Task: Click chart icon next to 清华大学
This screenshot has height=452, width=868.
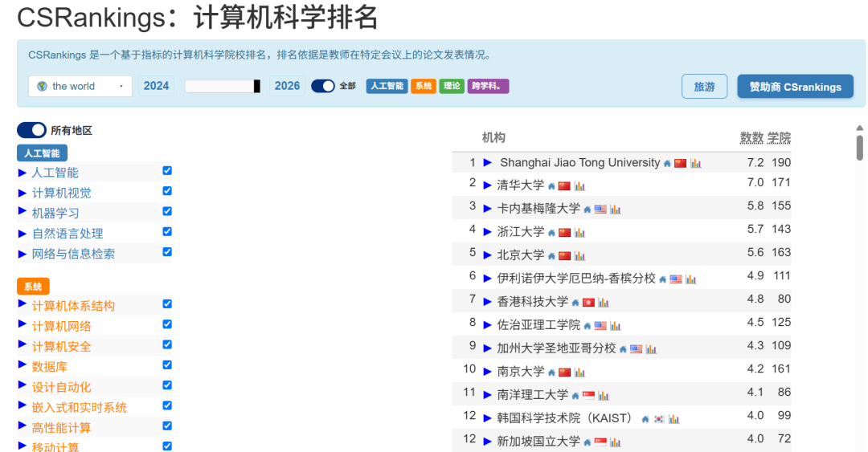Action: click(579, 186)
